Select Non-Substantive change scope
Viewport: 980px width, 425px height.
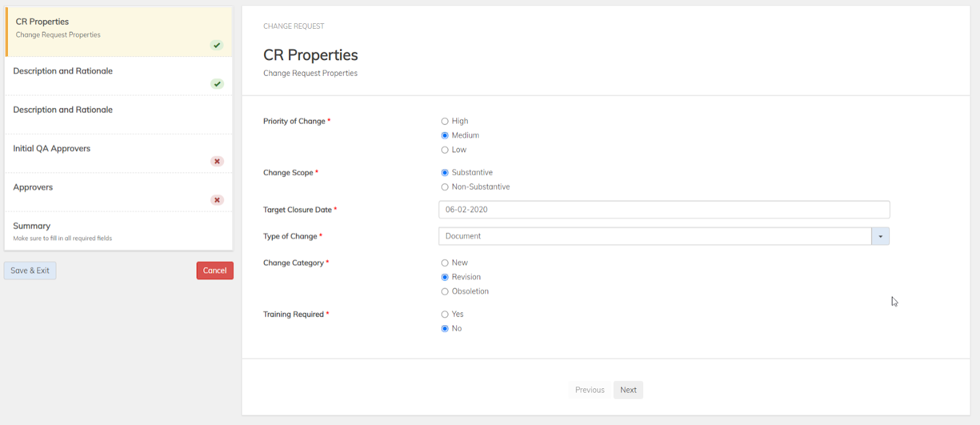tap(445, 187)
